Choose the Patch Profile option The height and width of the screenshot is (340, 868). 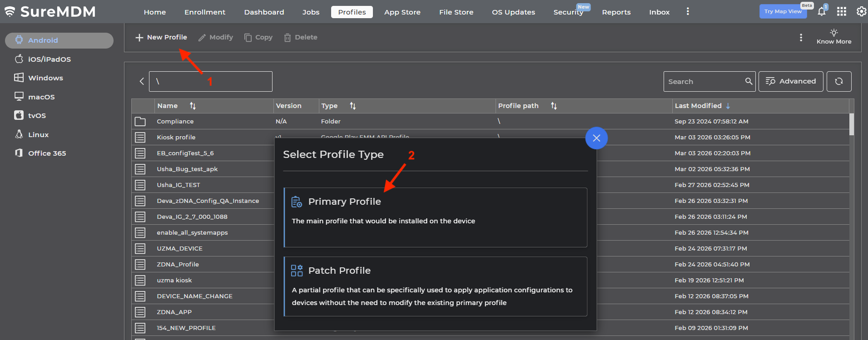[435, 286]
